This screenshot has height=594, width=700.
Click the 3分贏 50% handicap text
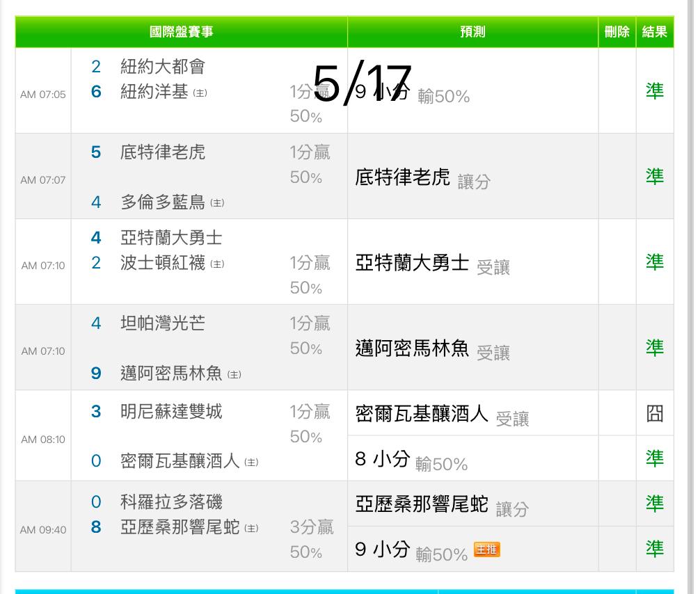(x=312, y=540)
